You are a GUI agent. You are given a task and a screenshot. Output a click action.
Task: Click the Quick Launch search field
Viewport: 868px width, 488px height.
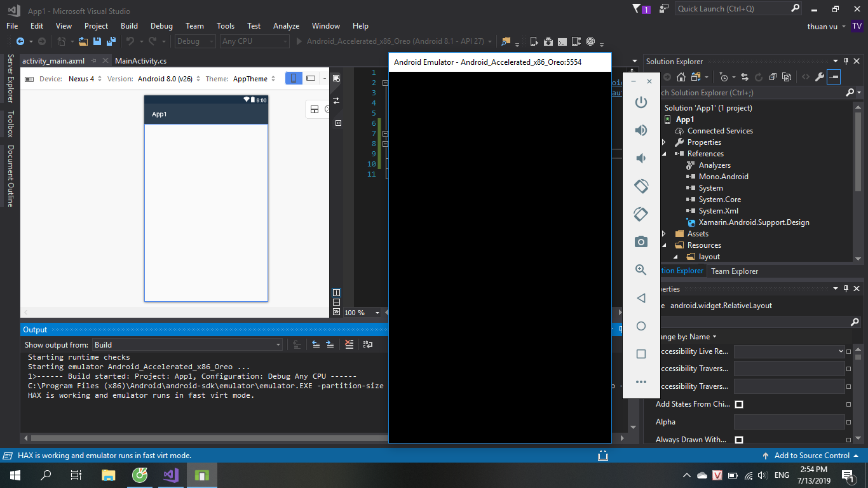[x=732, y=9]
